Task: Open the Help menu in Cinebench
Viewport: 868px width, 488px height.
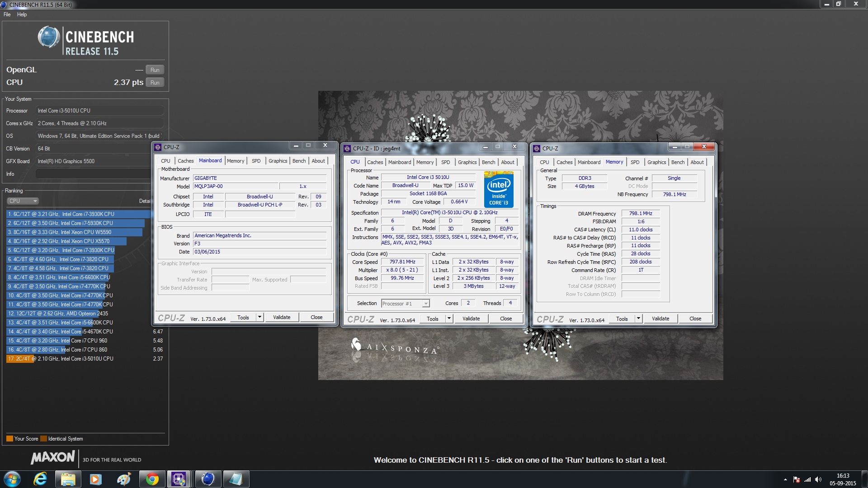Action: point(22,14)
